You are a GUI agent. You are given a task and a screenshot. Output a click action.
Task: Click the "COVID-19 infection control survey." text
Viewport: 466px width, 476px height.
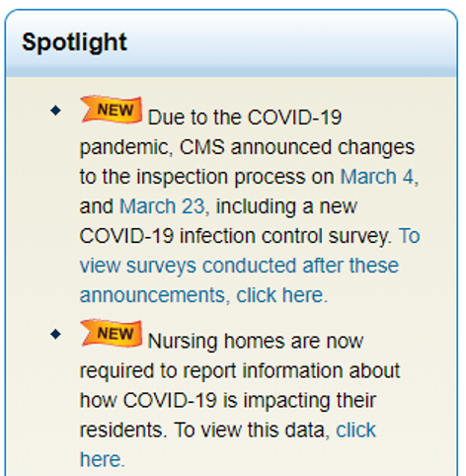point(236,236)
